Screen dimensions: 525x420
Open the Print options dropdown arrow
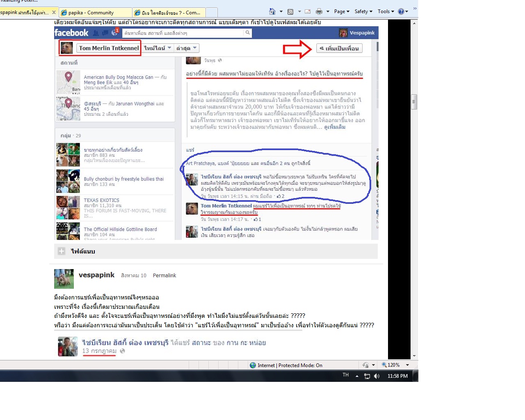(328, 11)
